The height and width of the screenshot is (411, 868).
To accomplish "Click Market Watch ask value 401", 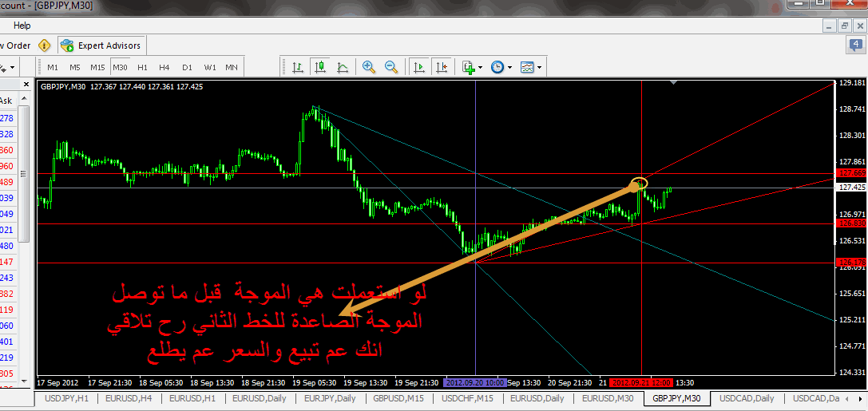I will pos(6,342).
